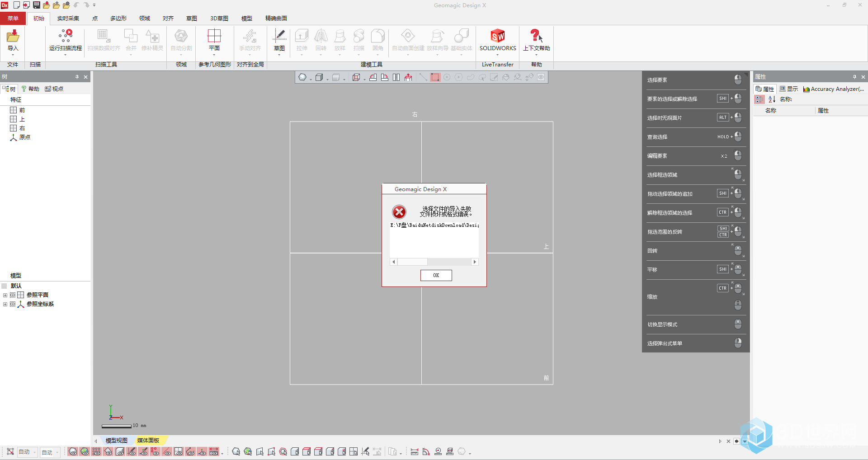This screenshot has width=868, height=460.
Task: Click the fit-view icon at bottom left
Action: [x=10, y=451]
